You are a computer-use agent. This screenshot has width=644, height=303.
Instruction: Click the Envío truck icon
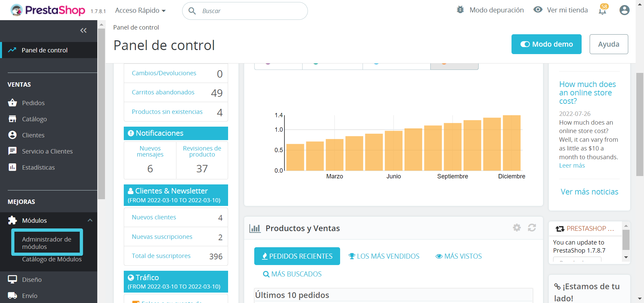click(12, 296)
